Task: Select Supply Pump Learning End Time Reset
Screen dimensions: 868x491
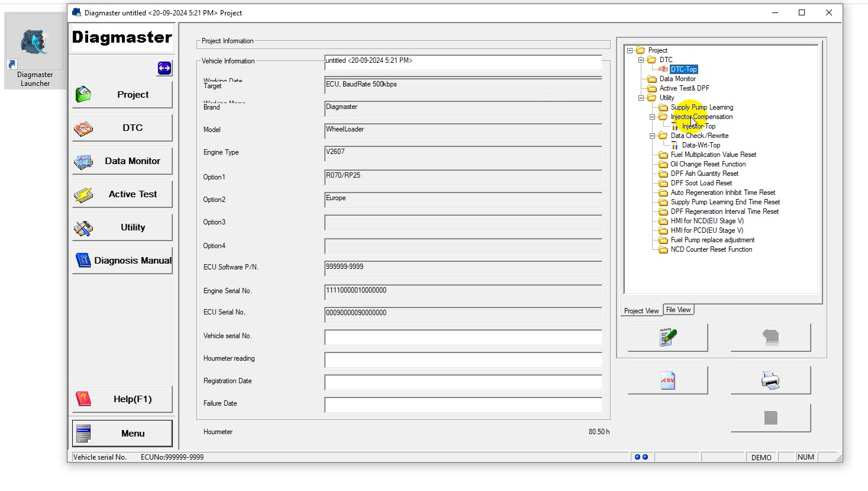Action: pos(725,202)
